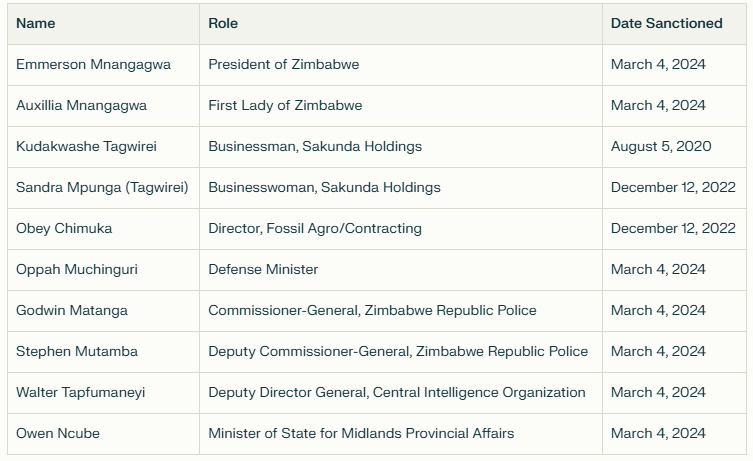Click the First Lady of Zimbabwe cell

(x=285, y=105)
